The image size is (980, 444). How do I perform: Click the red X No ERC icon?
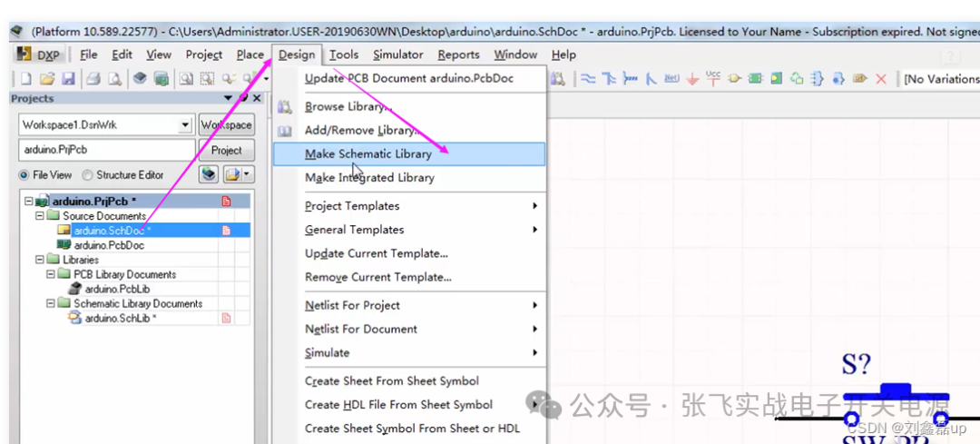pos(881,79)
